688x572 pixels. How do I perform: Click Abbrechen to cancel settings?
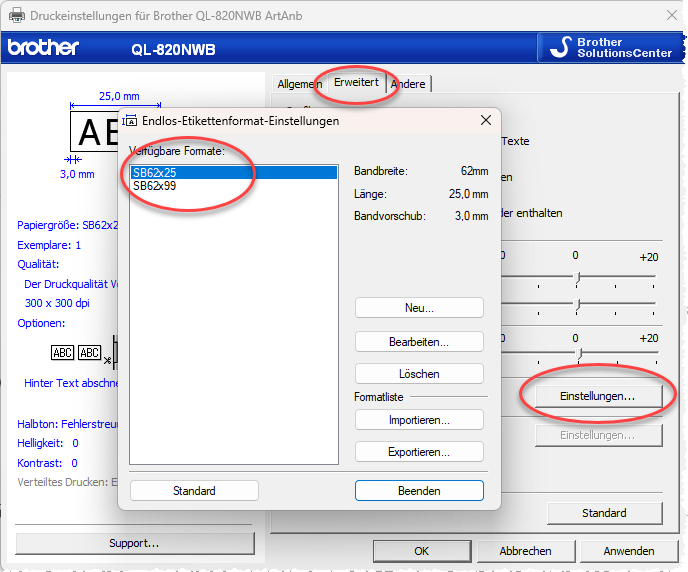tap(526, 551)
